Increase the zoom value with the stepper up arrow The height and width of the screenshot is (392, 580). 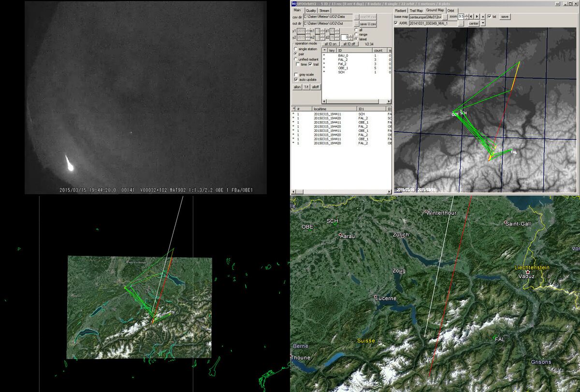point(466,15)
